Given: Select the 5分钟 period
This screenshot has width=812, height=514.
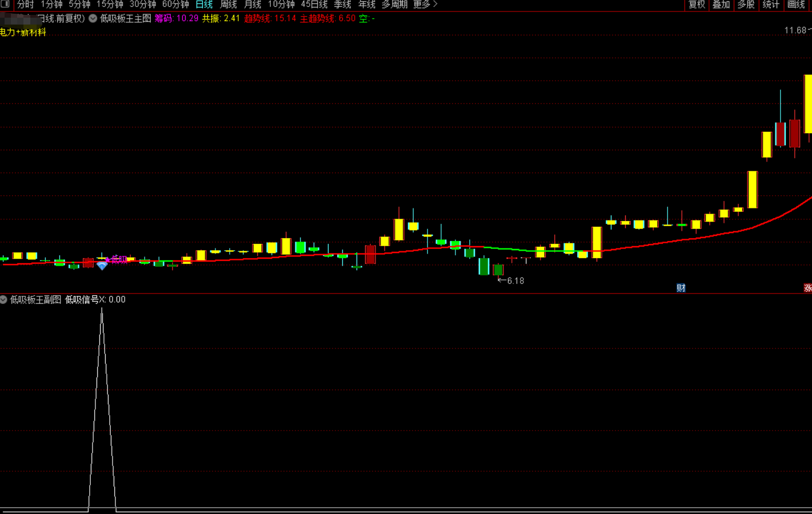Looking at the screenshot, I should point(79,5).
